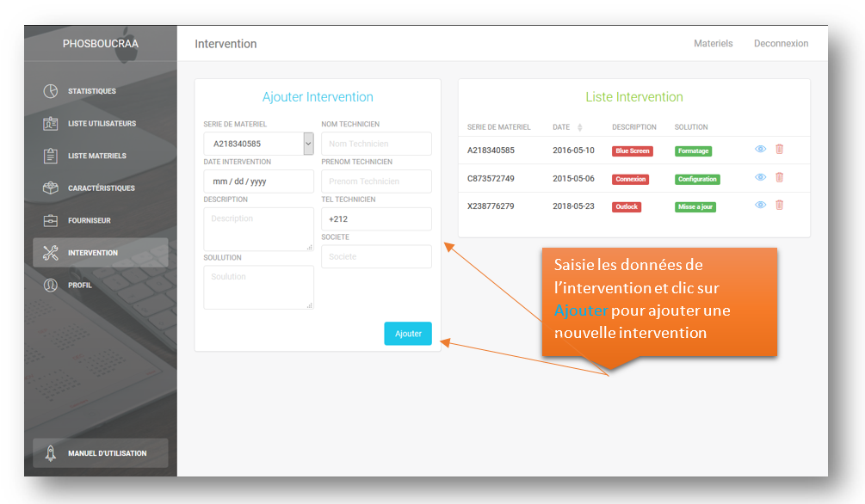
Task: Open the Materiels link in header
Action: tap(714, 44)
